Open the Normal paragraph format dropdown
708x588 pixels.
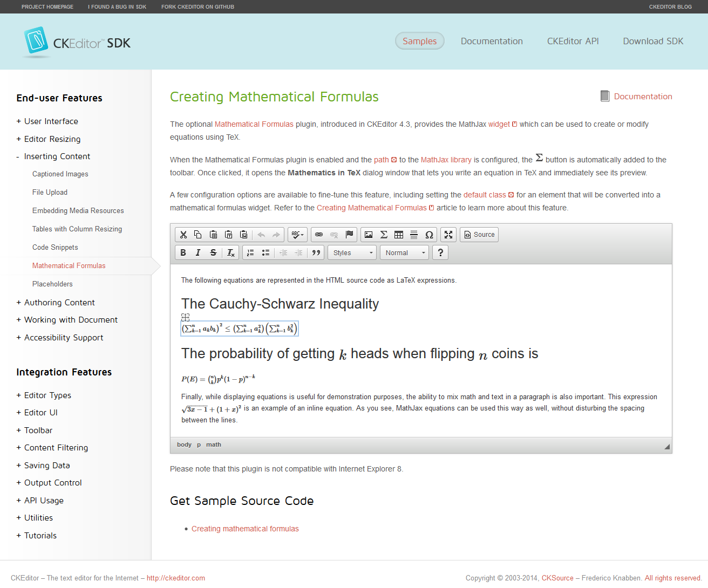pos(405,252)
